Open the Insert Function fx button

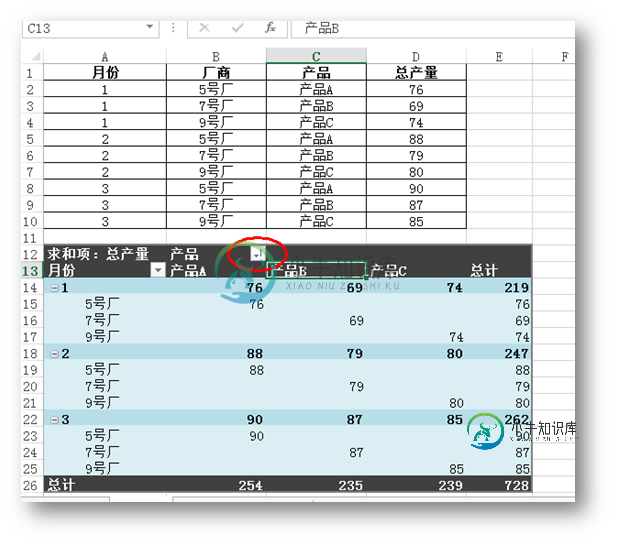click(270, 28)
